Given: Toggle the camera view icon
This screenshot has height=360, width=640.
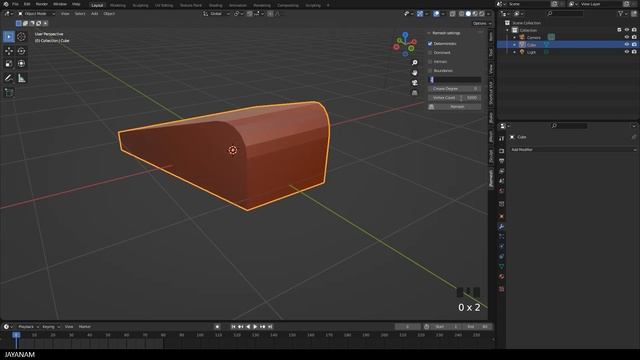Looking at the screenshot, I should click(x=415, y=83).
